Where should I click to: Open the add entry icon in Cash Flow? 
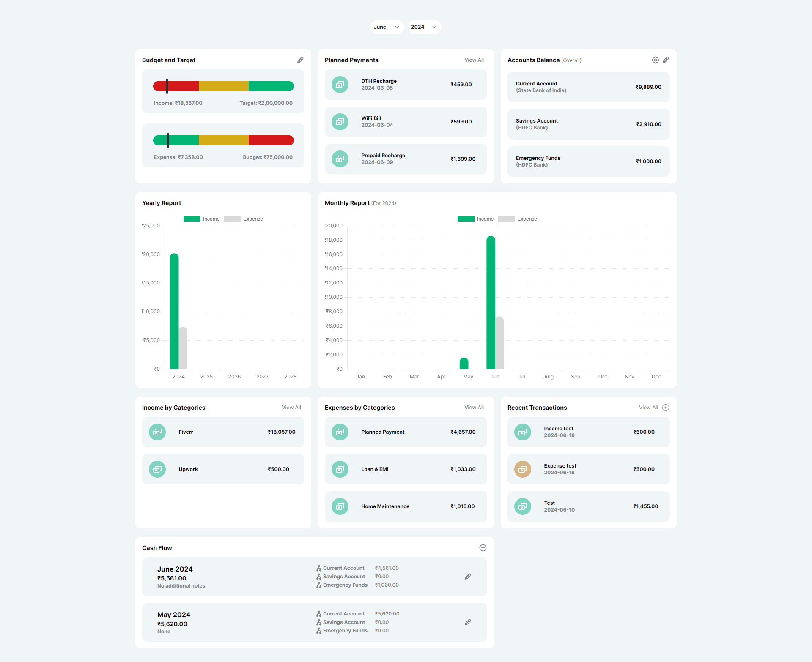pyautogui.click(x=483, y=548)
